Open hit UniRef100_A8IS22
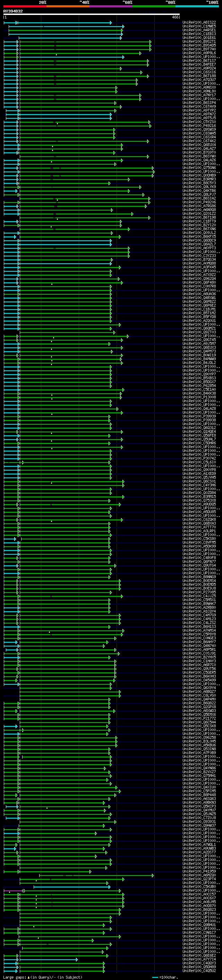Image resolution: width=222 pixels, height=980 pixels. (x=199, y=23)
